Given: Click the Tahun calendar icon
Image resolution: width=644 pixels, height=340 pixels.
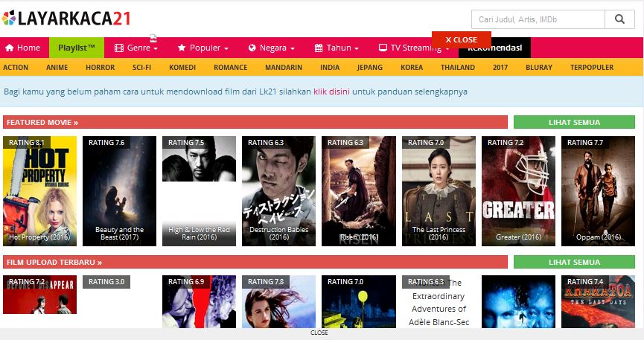Looking at the screenshot, I should click(319, 48).
